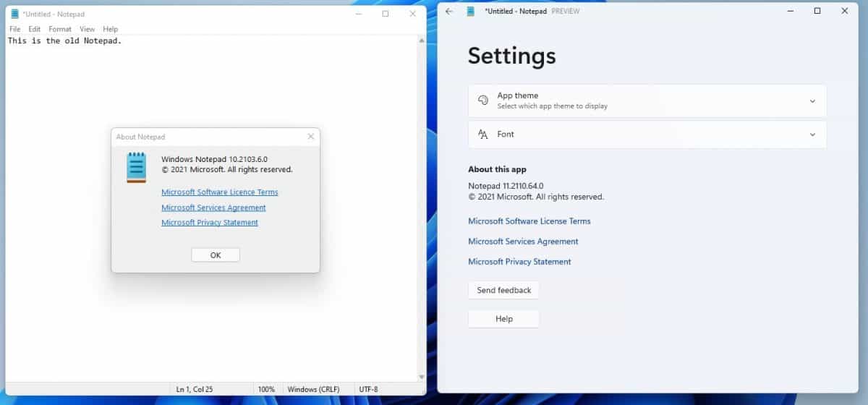
Task: Click the back arrow in Notepad Settings
Action: [449, 12]
